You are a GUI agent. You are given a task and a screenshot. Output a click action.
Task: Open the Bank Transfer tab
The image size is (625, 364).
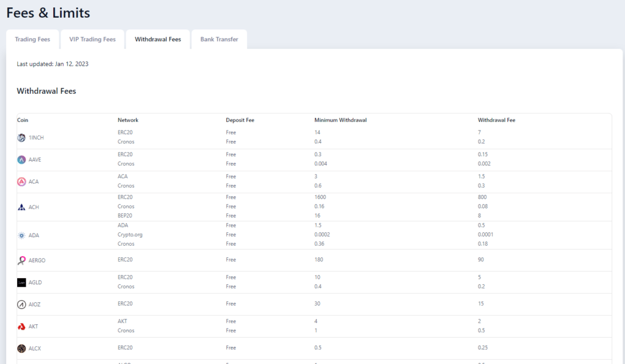(219, 40)
